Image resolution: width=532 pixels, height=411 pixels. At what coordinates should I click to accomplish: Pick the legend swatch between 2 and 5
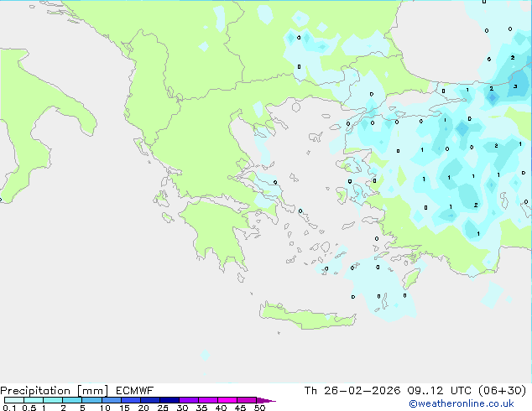tap(72, 400)
